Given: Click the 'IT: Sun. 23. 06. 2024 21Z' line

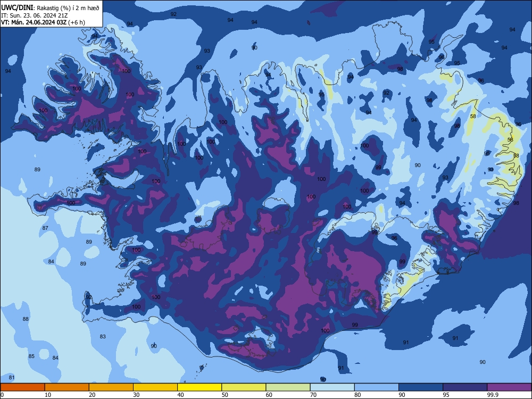Looking at the screenshot, I should point(35,15).
